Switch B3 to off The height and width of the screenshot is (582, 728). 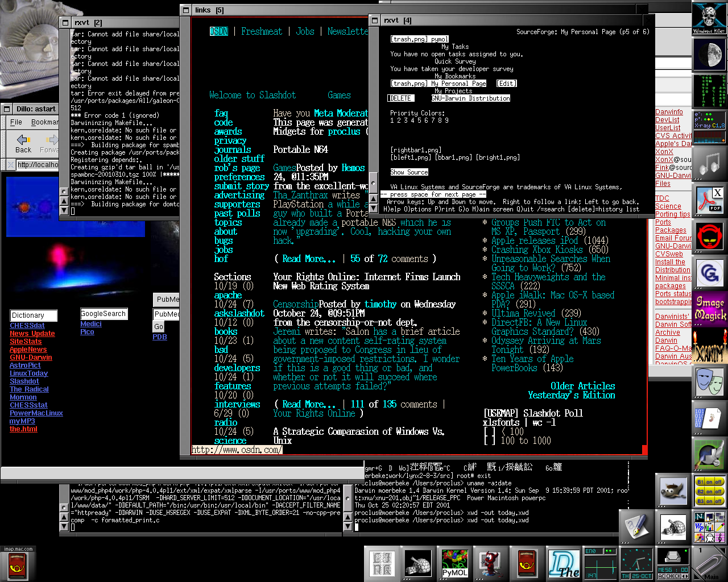(x=718, y=501)
